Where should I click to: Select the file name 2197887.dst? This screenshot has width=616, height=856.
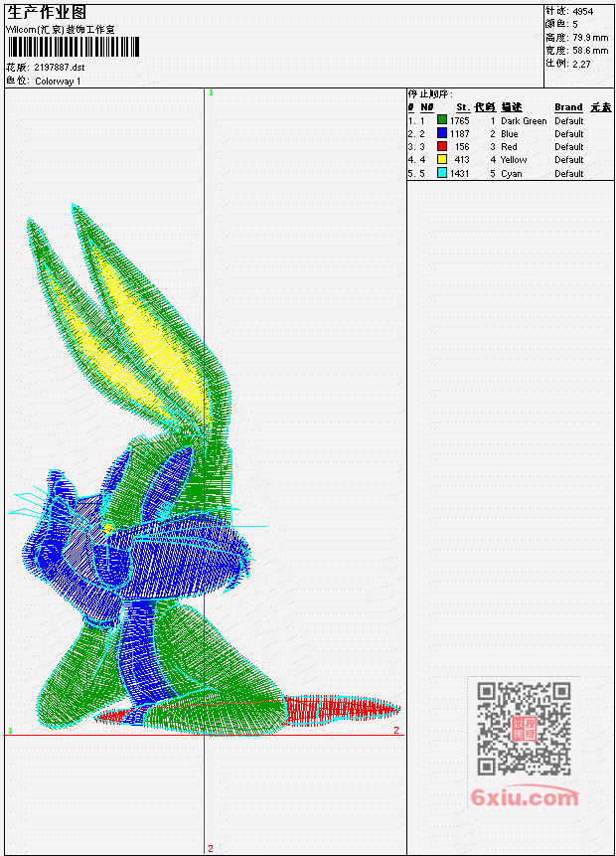60,68
